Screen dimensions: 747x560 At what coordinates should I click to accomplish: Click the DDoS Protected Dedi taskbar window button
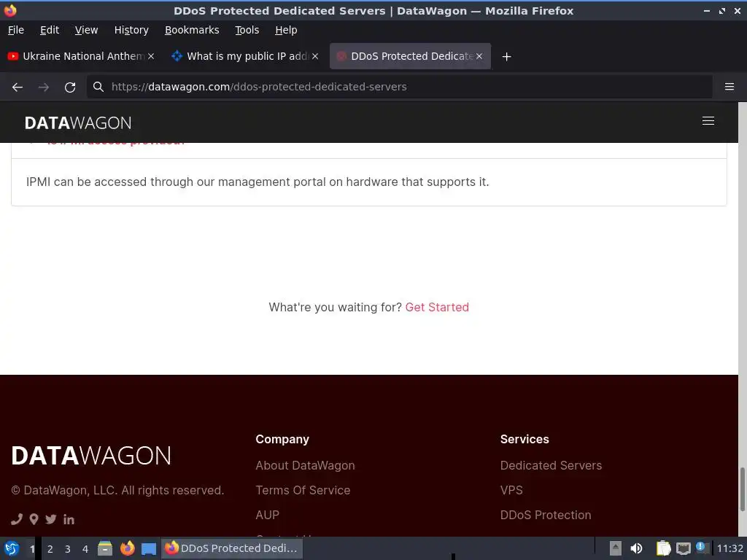[232, 548]
